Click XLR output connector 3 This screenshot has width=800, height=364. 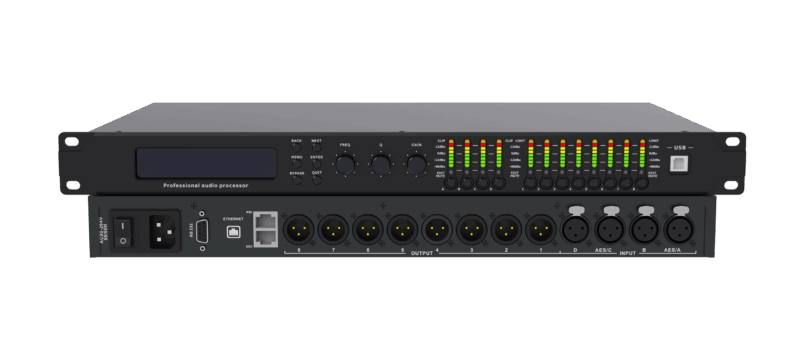(x=471, y=229)
